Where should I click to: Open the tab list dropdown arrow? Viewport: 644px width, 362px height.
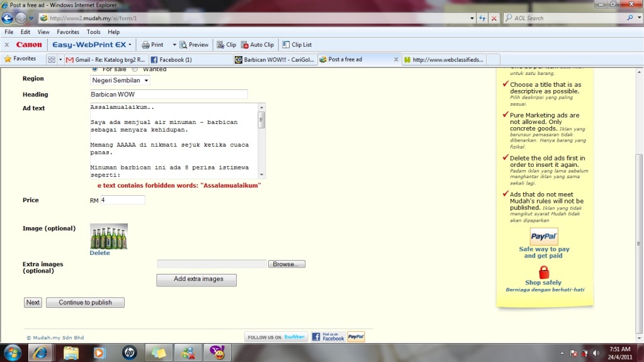coord(60,60)
